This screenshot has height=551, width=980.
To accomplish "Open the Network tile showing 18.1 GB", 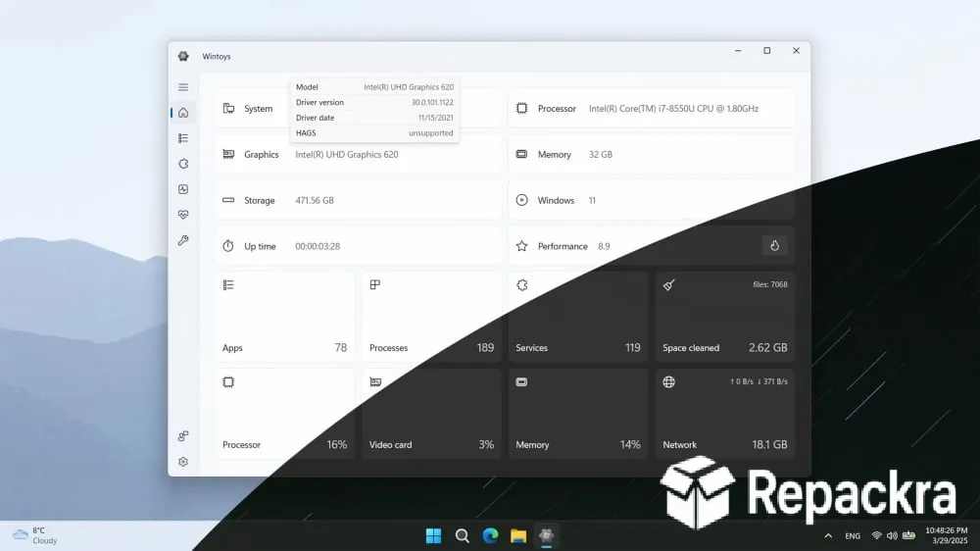I will 725,414.
